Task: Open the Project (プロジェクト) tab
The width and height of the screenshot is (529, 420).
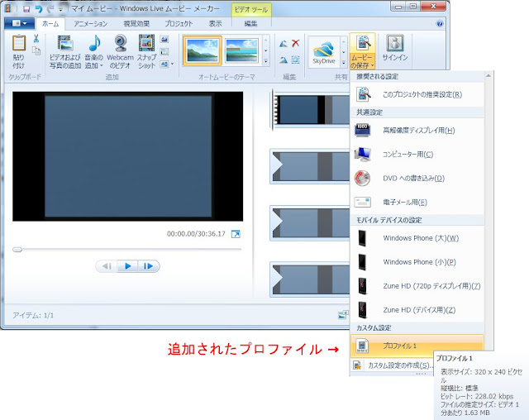Action: pyautogui.click(x=179, y=24)
